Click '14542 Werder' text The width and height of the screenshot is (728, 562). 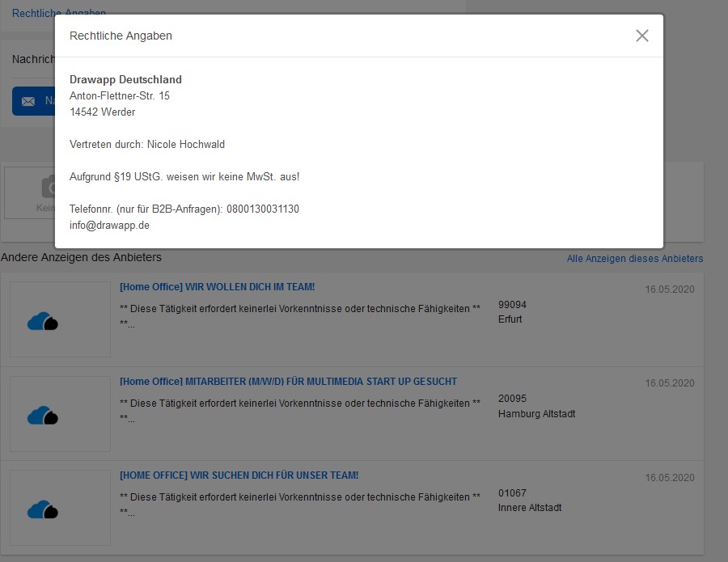pos(102,112)
